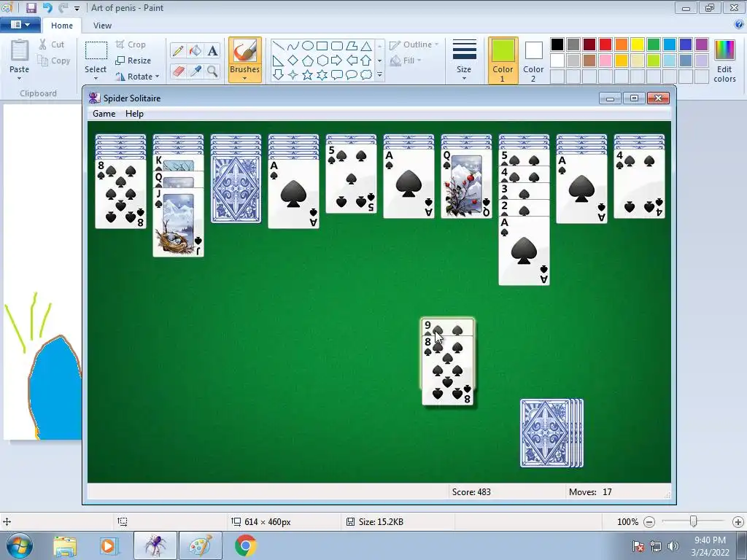The height and width of the screenshot is (560, 747).
Task: Click the Cut button
Action: tap(52, 44)
